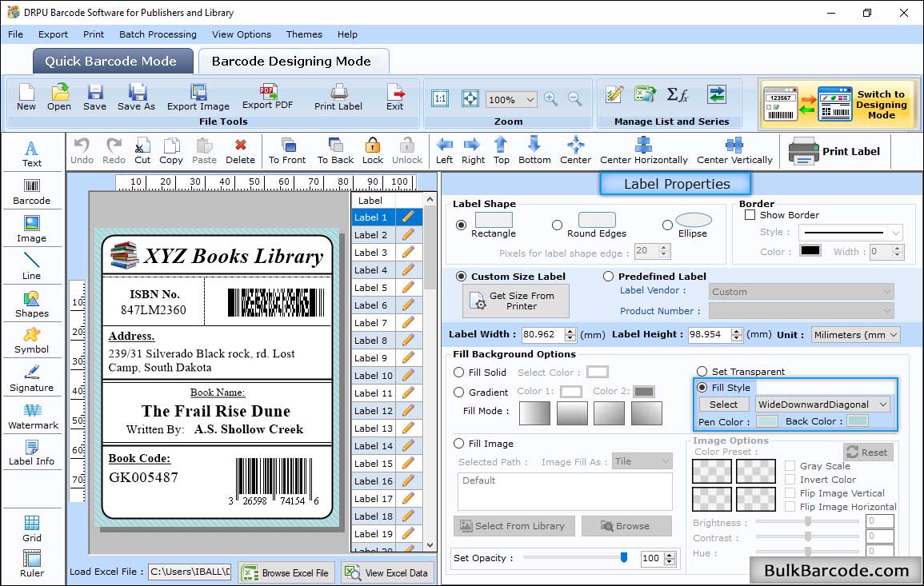924x586 pixels.
Task: Add a Watermark to label
Action: coord(32,416)
